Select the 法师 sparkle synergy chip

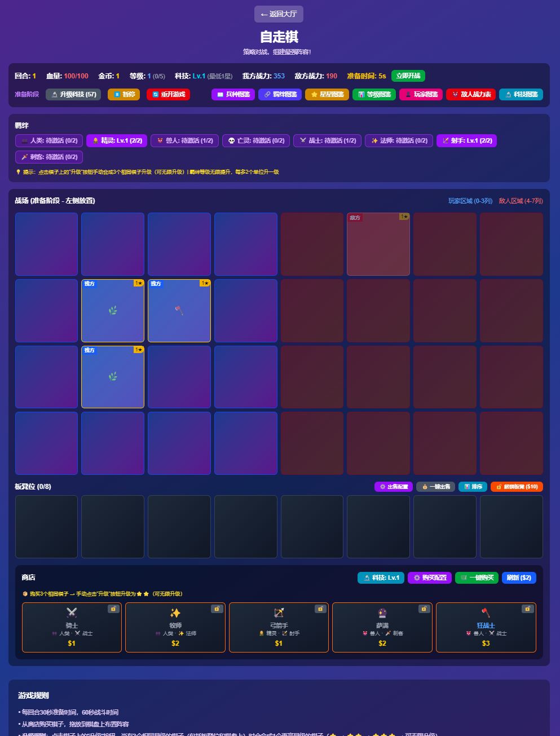pyautogui.click(x=399, y=140)
